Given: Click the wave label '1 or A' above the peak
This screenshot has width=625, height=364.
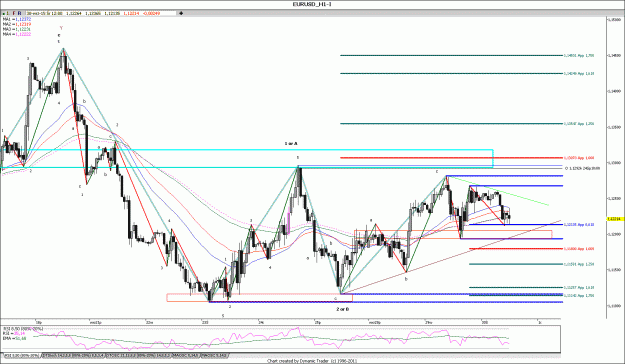Looking at the screenshot, I should [291, 143].
